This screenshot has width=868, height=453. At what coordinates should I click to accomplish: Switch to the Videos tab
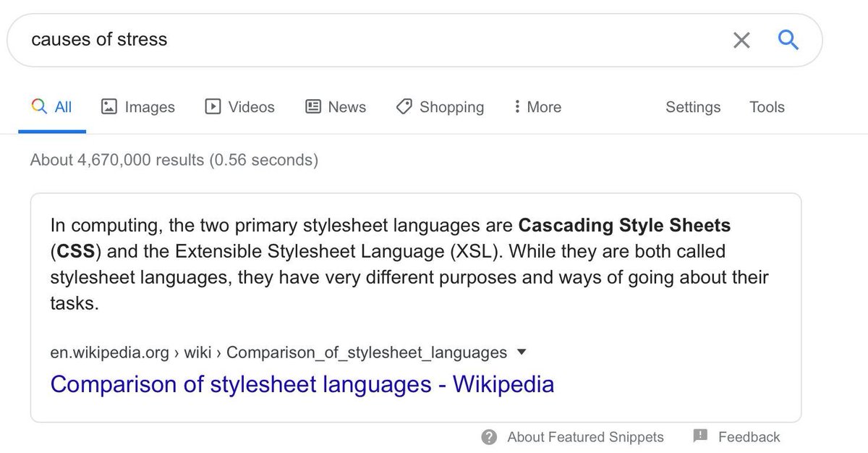240,107
